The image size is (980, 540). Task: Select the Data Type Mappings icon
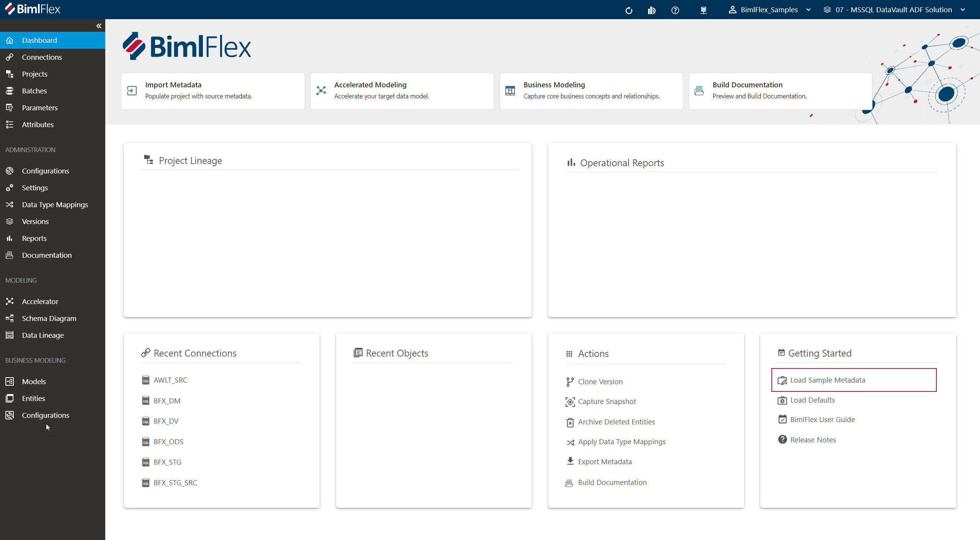[x=10, y=205]
